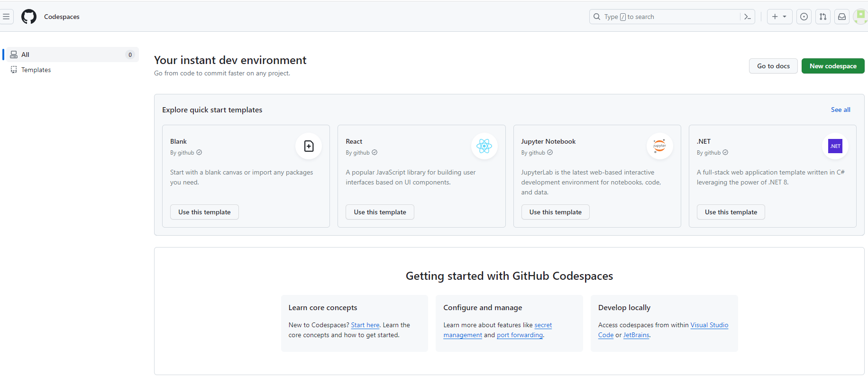Click the By github label on React card
The width and height of the screenshot is (868, 377).
(357, 153)
